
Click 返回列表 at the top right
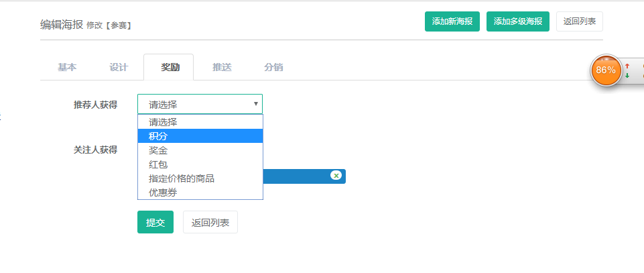580,21
